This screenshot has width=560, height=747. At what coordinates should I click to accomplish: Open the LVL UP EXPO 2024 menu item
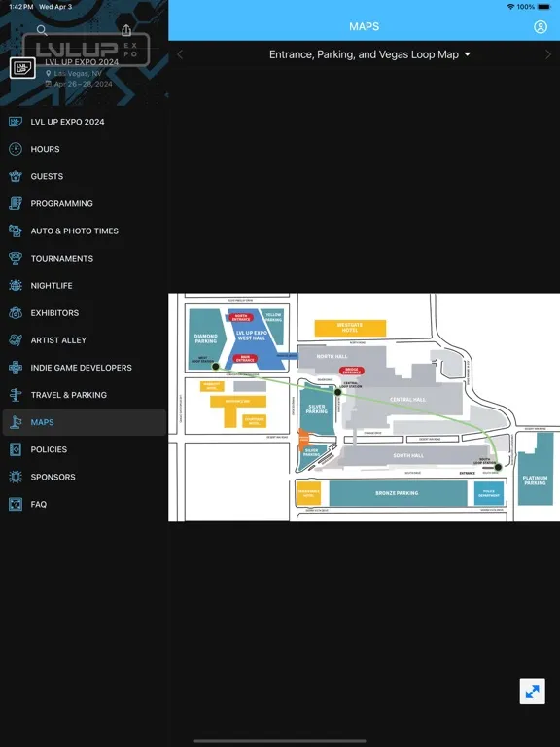click(85, 122)
